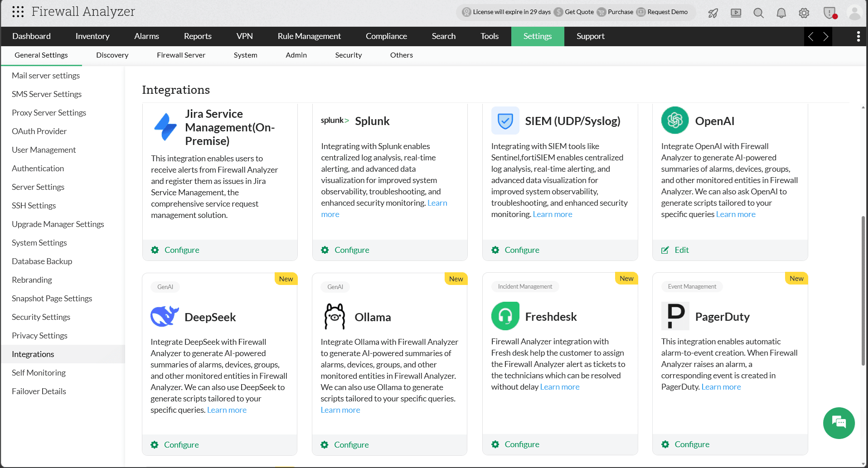Configure the Jira Service Management integration
This screenshot has width=868, height=468.
175,250
